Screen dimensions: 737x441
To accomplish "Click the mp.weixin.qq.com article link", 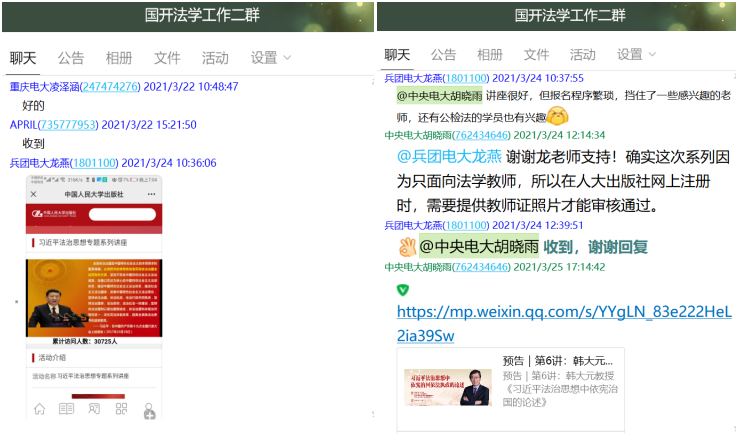I will pos(564,322).
